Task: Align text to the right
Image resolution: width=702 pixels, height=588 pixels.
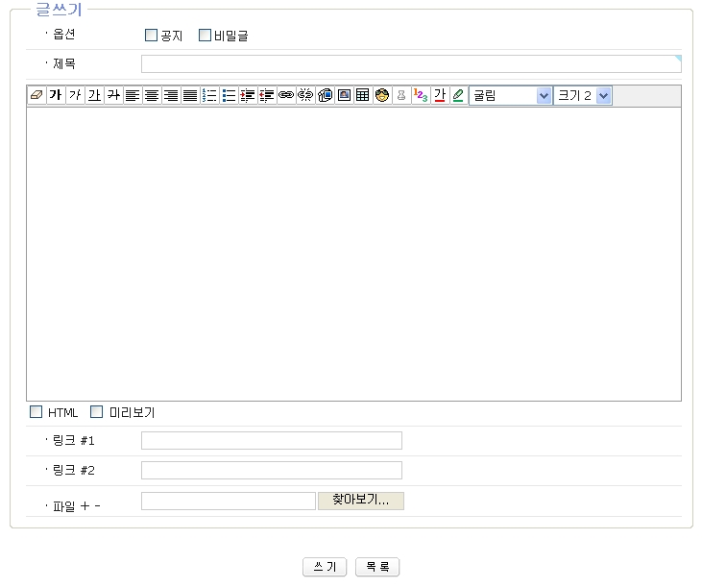Action: 171,95
